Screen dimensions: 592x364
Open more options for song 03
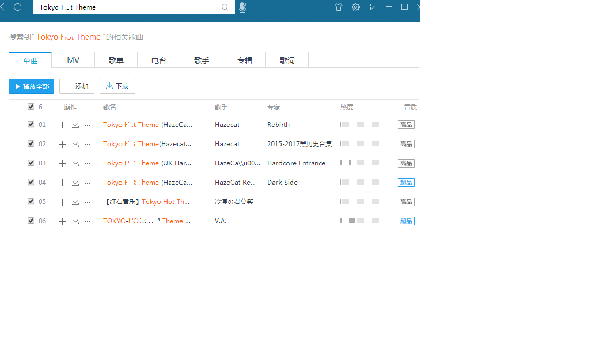[87, 163]
